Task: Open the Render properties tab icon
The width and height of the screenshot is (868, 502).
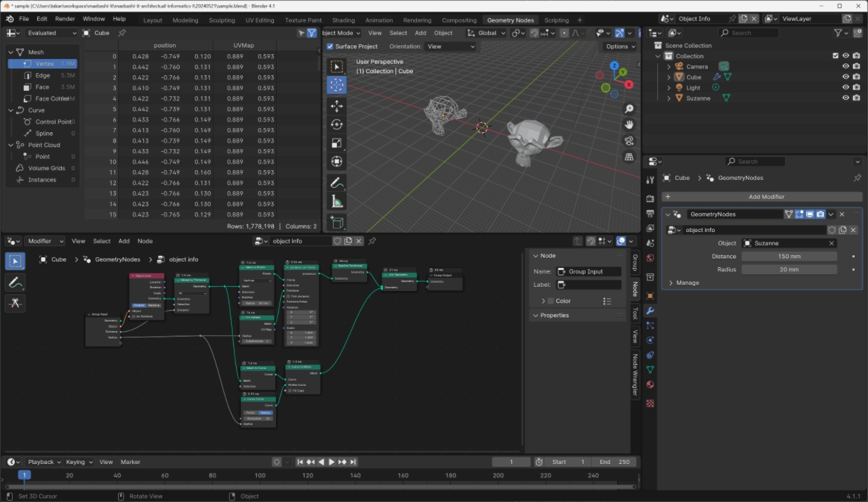Action: (x=650, y=199)
